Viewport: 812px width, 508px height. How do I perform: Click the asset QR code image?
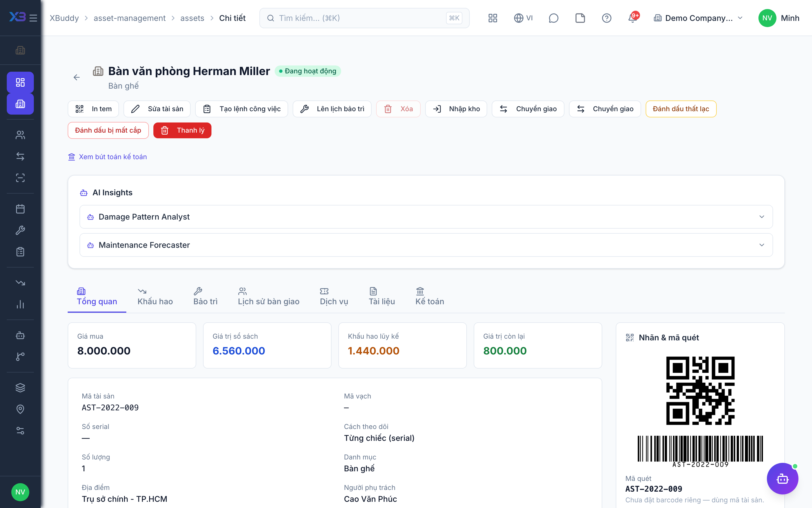pos(700,391)
